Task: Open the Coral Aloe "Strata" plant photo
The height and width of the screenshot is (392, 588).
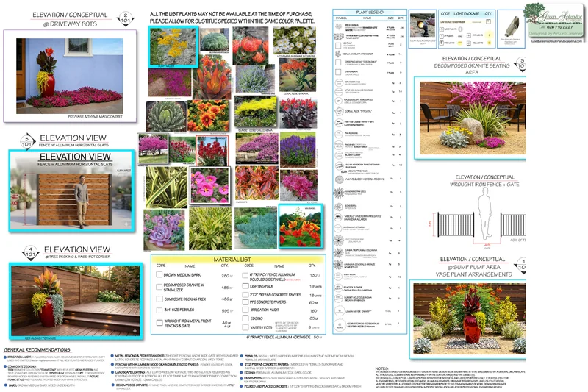Action: [x=298, y=74]
